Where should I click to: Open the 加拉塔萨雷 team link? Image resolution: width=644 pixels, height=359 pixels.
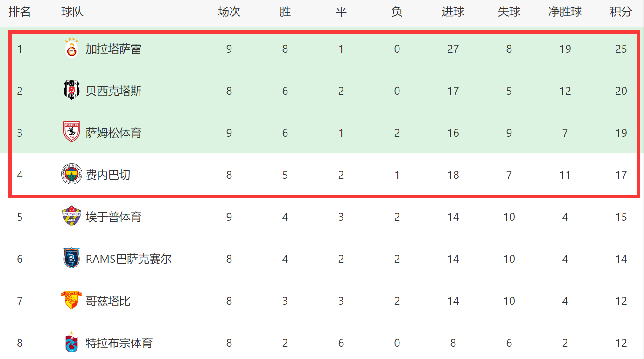(113, 49)
